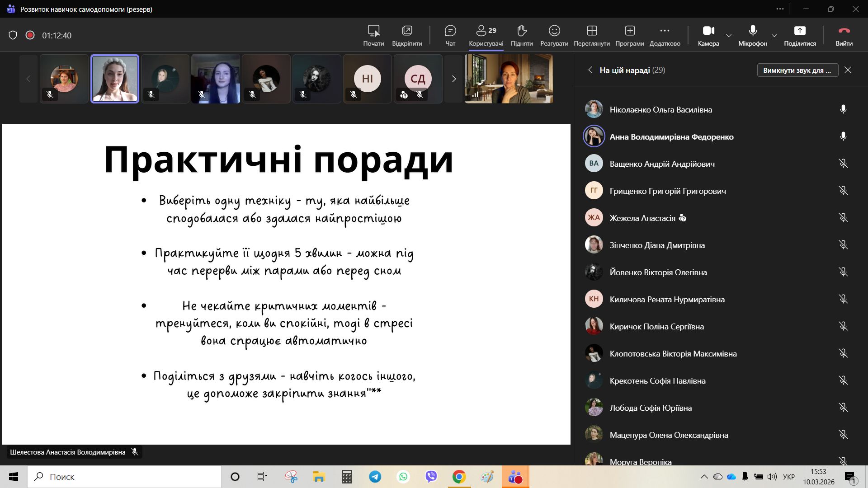The height and width of the screenshot is (488, 868).
Task: Expand the microphone options dropdown arrow
Action: pyautogui.click(x=774, y=35)
